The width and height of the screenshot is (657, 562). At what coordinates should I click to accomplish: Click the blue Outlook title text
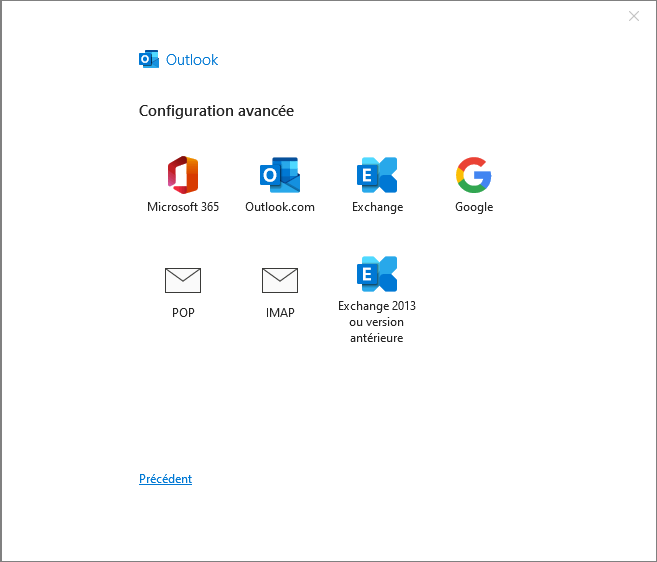[x=192, y=60]
